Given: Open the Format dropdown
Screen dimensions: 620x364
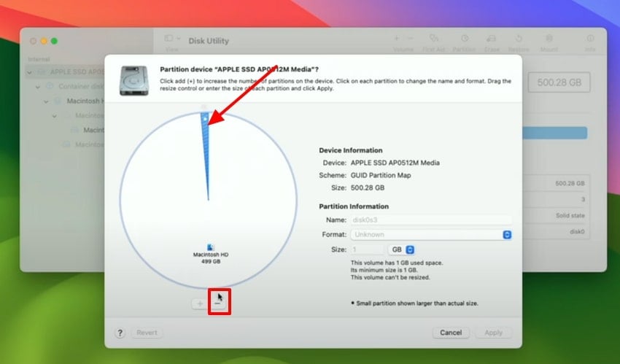Looking at the screenshot, I should [x=431, y=235].
